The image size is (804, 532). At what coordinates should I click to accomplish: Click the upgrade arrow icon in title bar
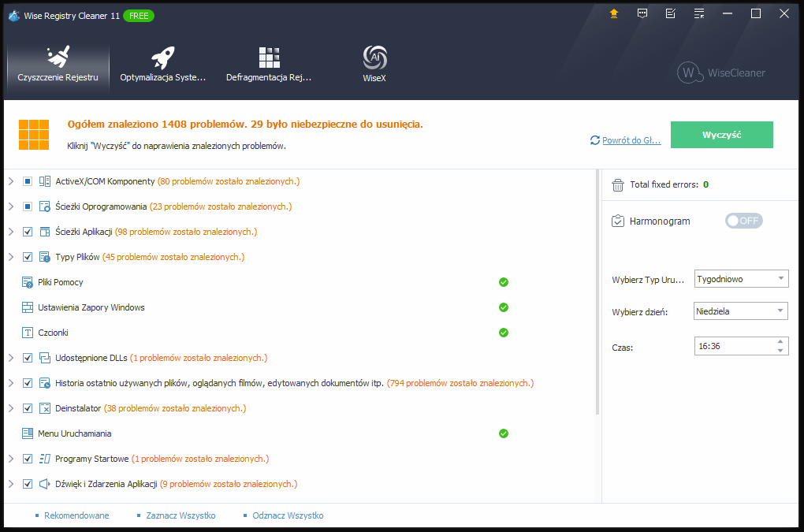point(615,13)
